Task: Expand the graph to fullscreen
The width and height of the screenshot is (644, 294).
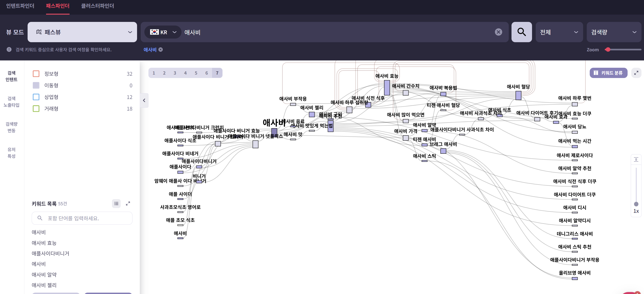Action: pos(636,73)
